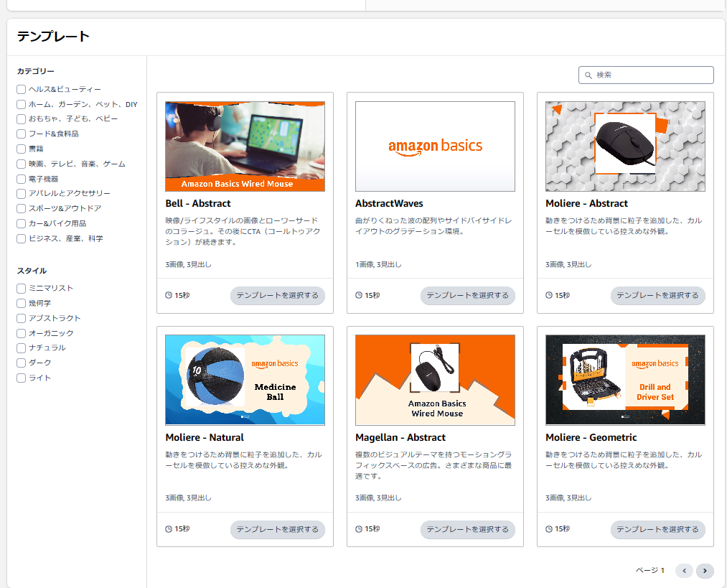Click clock icon on Moliere - Geometric card
The height and width of the screenshot is (588, 727).
(x=549, y=529)
